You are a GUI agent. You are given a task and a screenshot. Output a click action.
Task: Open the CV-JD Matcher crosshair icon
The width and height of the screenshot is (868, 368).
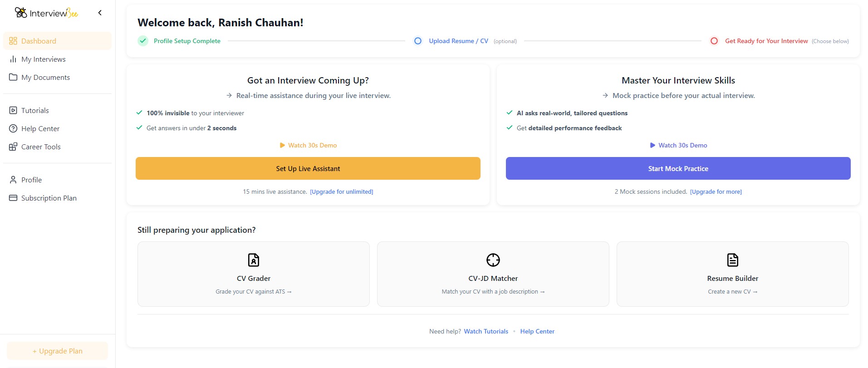click(493, 260)
